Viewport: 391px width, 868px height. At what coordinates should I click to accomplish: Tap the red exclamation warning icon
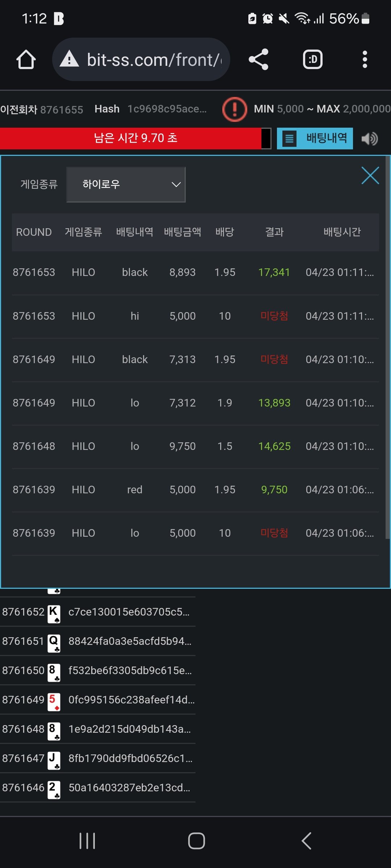point(235,109)
